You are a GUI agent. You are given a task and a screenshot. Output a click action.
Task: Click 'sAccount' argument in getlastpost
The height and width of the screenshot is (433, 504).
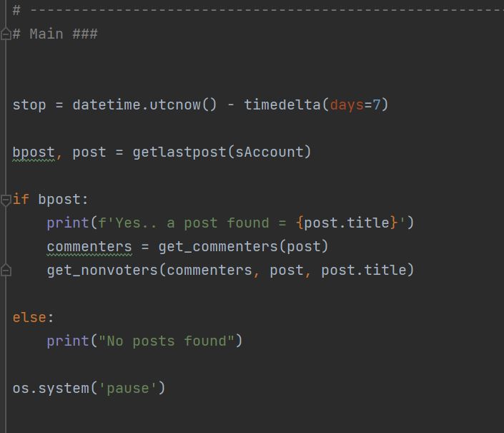tap(270, 152)
